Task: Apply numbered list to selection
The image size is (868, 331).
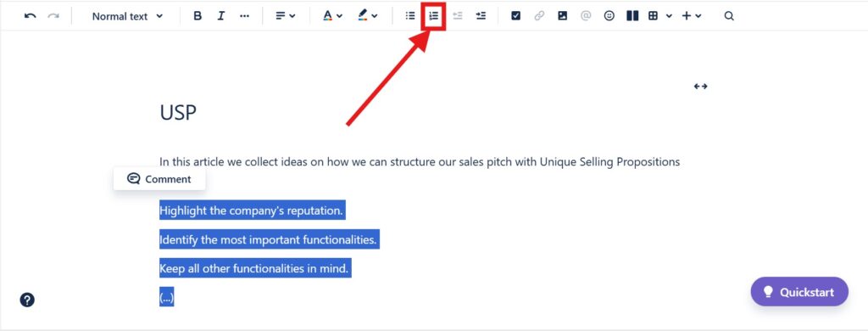Action: point(434,16)
